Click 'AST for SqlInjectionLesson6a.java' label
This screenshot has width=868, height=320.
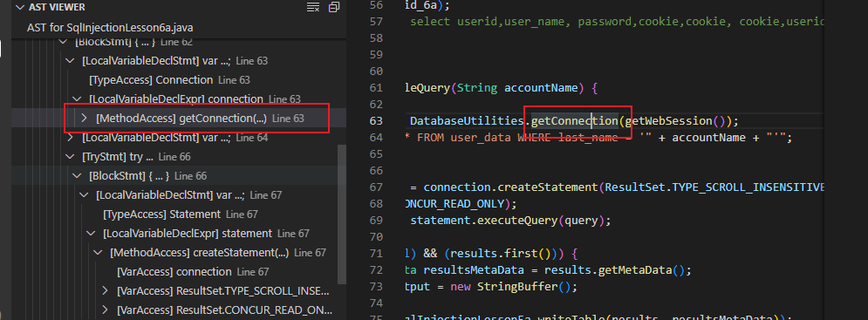click(x=110, y=28)
